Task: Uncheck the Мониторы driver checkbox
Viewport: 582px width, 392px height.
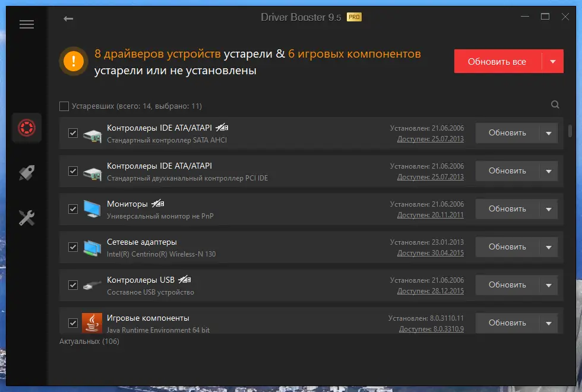Action: click(73, 209)
